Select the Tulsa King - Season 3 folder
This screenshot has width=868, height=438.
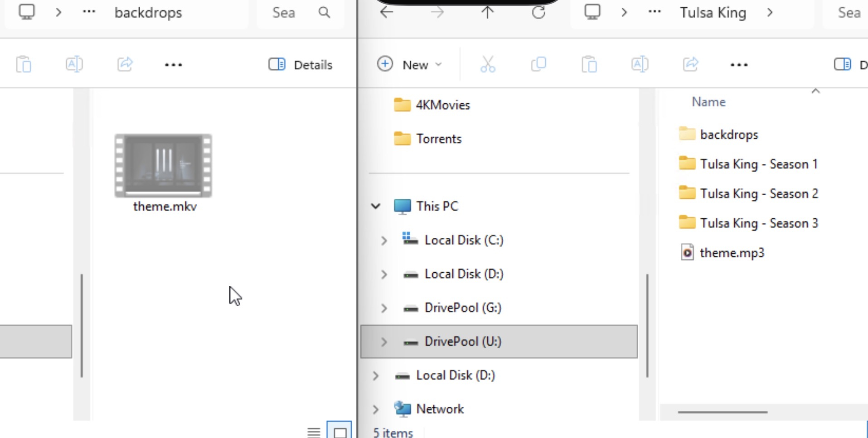tap(748, 223)
